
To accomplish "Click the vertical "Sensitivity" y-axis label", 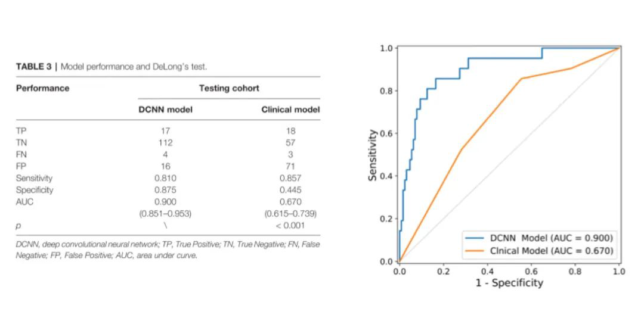I will tap(373, 155).
